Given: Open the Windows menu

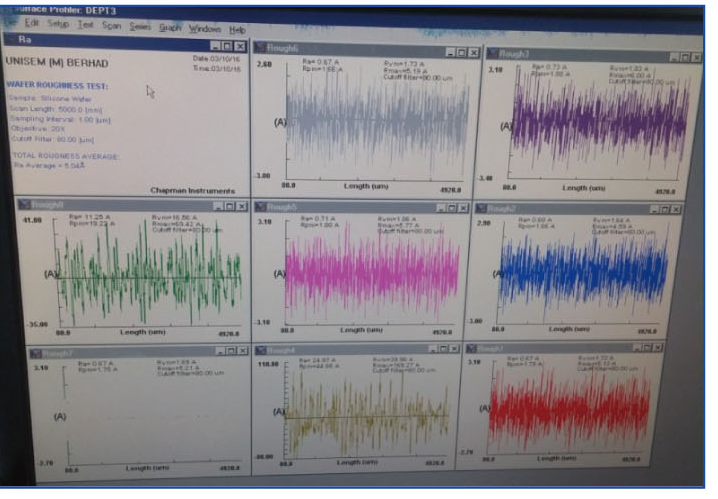Looking at the screenshot, I should pos(205,29).
